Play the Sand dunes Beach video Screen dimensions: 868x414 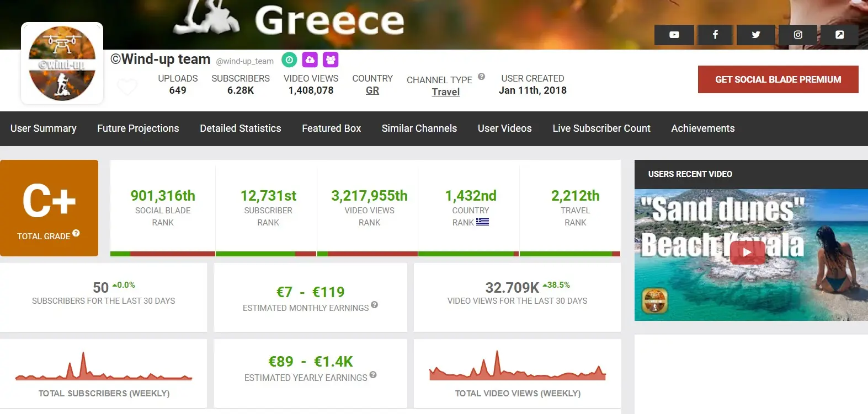(747, 252)
